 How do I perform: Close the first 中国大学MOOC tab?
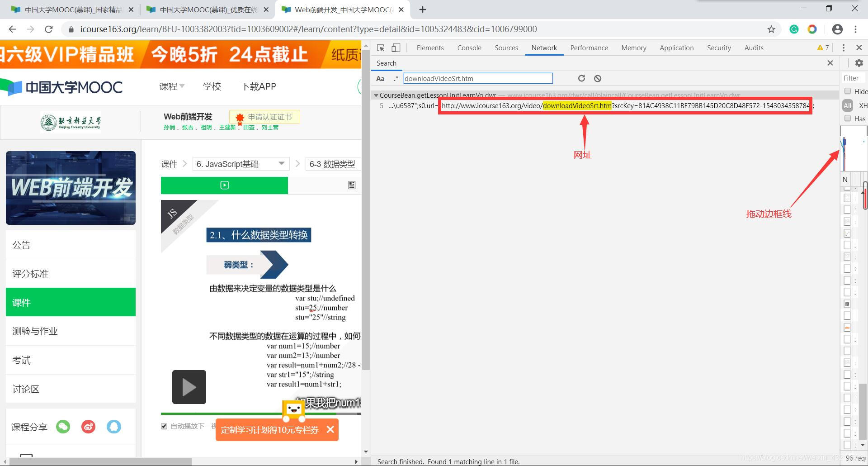(131, 10)
